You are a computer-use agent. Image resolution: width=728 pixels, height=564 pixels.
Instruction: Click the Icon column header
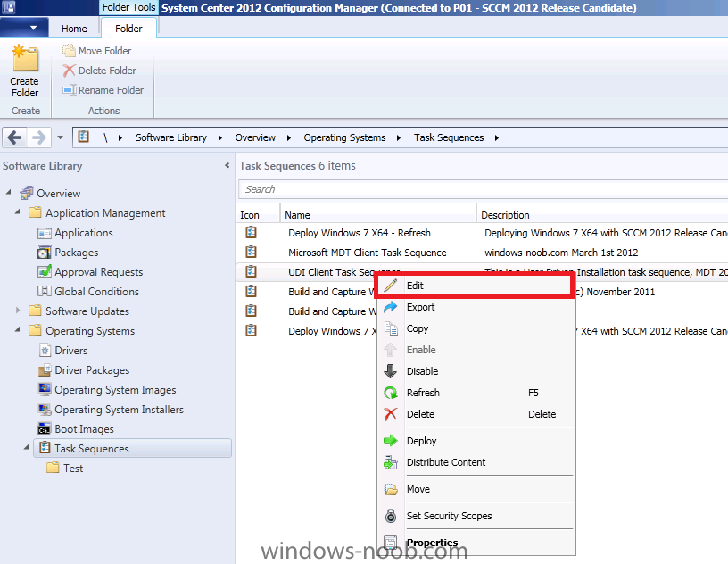258,215
